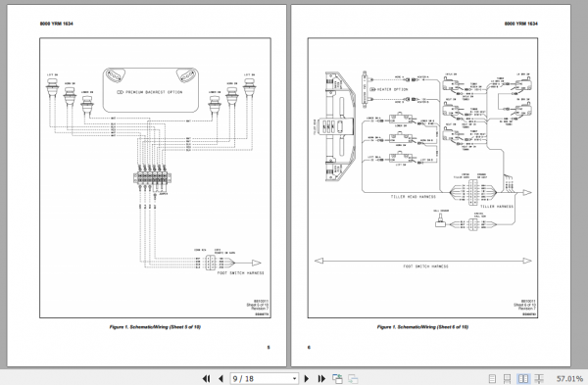The width and height of the screenshot is (588, 385).
Task: Click the TILLER HEAD HARNESS label
Action: pyautogui.click(x=414, y=197)
